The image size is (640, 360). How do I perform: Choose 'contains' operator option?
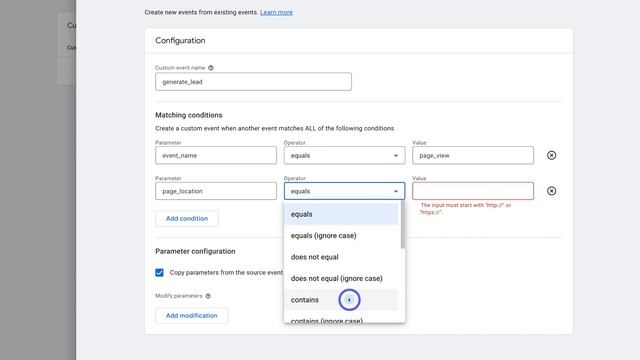point(341,300)
